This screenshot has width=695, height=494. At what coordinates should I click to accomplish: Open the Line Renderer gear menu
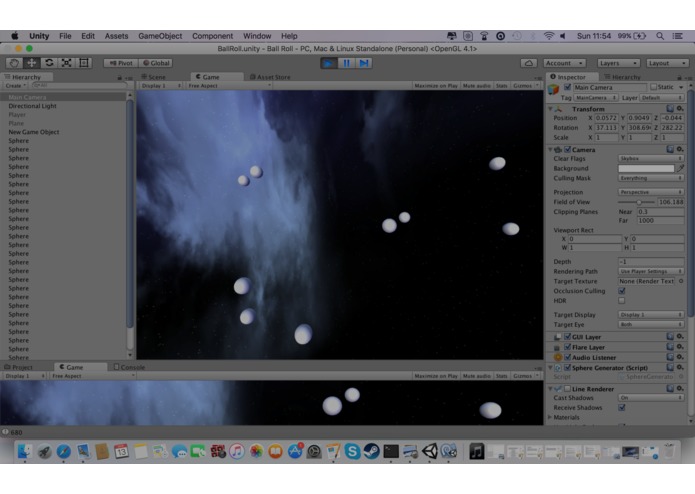pos(680,389)
